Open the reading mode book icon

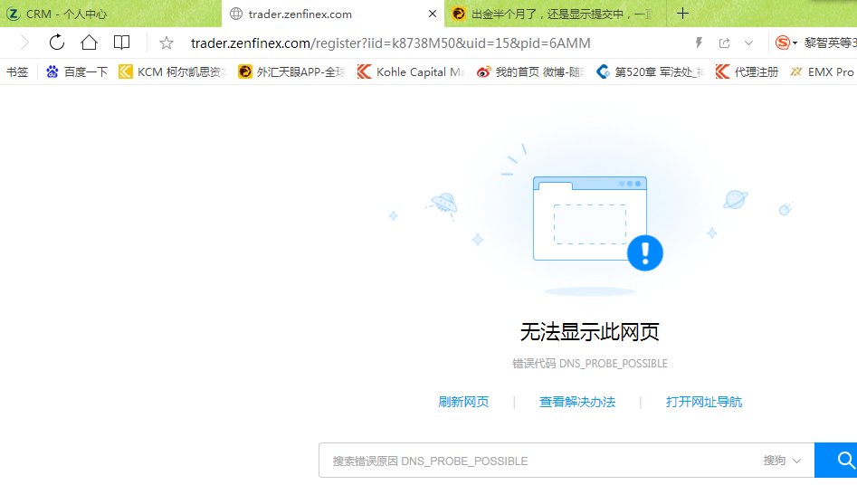(x=121, y=43)
